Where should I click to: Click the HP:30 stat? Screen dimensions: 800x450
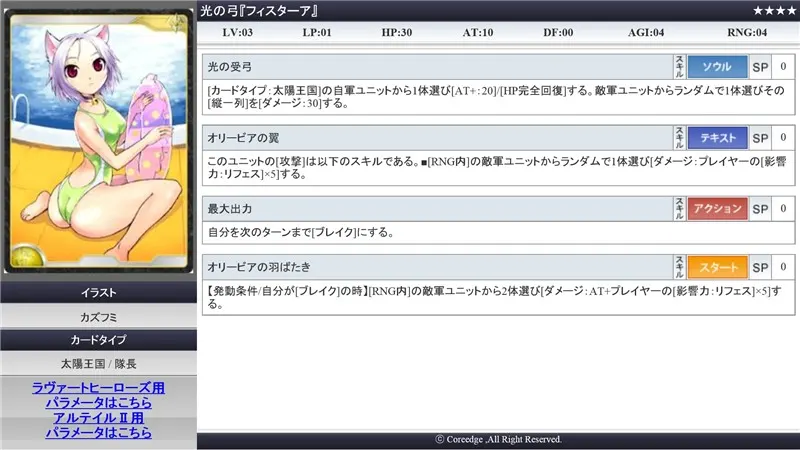[x=399, y=32]
